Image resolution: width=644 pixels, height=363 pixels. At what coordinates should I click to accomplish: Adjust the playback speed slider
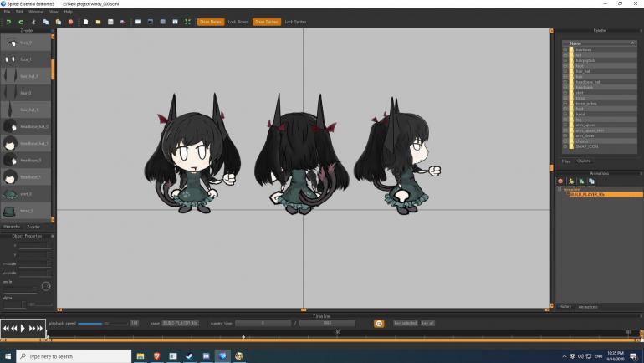pos(90,323)
